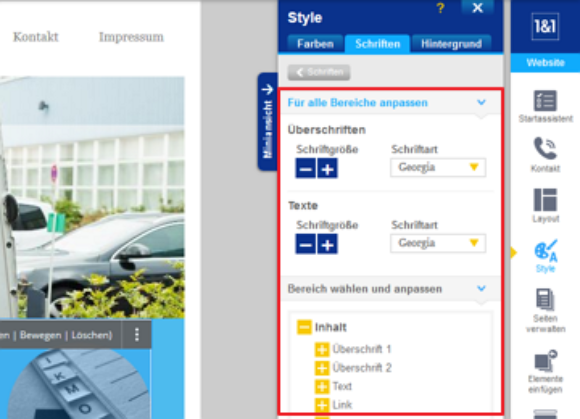Image resolution: width=580 pixels, height=419 pixels.
Task: Switch to the Hintergrund tab
Action: tap(451, 44)
